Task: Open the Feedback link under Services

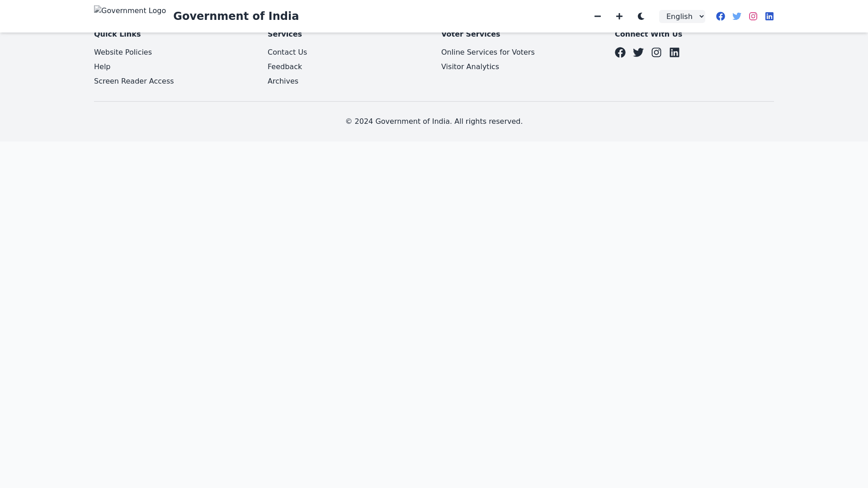Action: click(285, 67)
